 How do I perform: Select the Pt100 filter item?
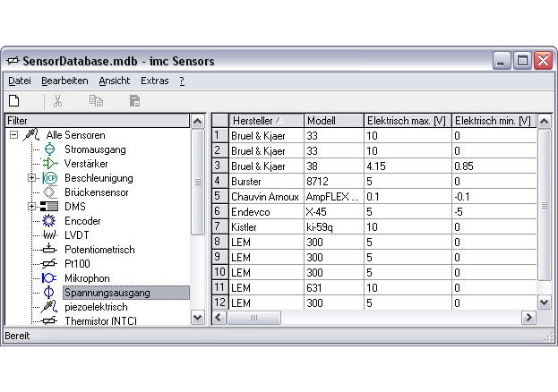(x=77, y=264)
